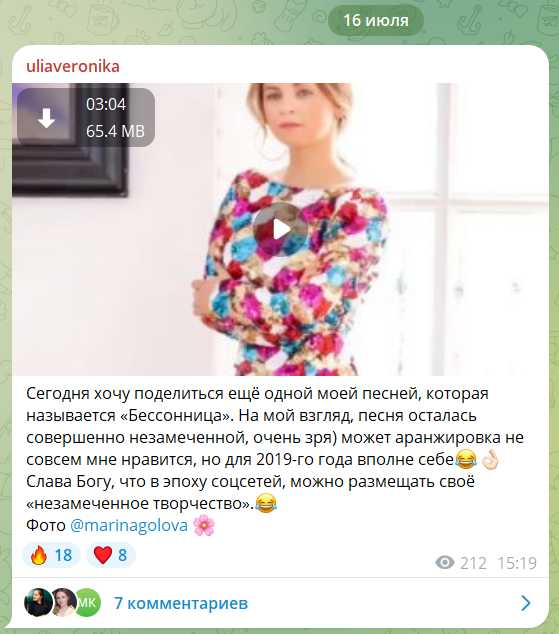The image size is (559, 634).
Task: Click the 03:04 video duration label
Action: pos(106,104)
